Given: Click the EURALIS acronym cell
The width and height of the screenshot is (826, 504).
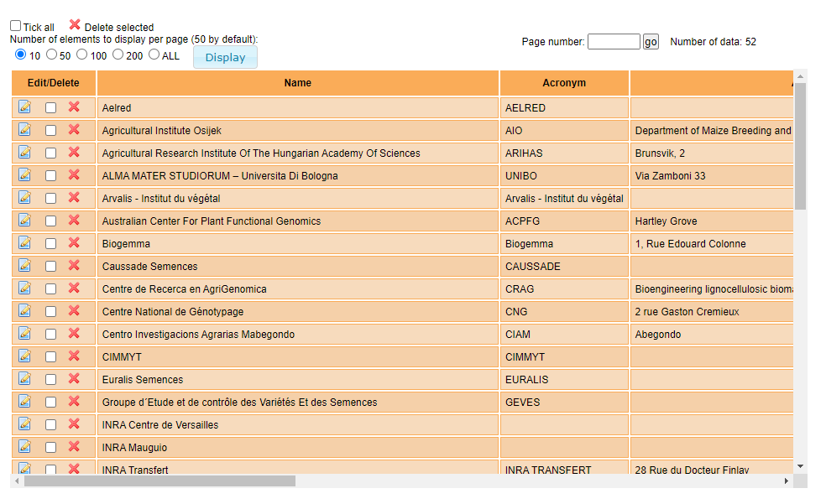Looking at the screenshot, I should (x=564, y=379).
